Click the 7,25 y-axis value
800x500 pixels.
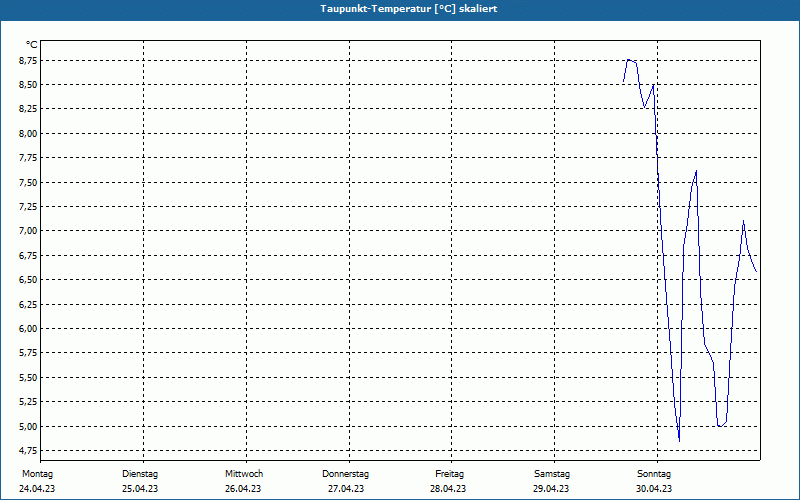[x=28, y=207]
